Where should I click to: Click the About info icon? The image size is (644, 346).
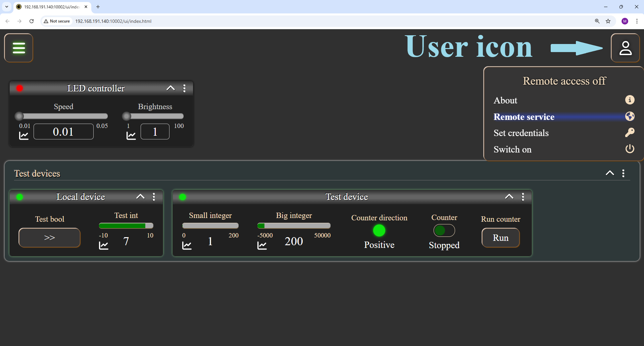[630, 100]
